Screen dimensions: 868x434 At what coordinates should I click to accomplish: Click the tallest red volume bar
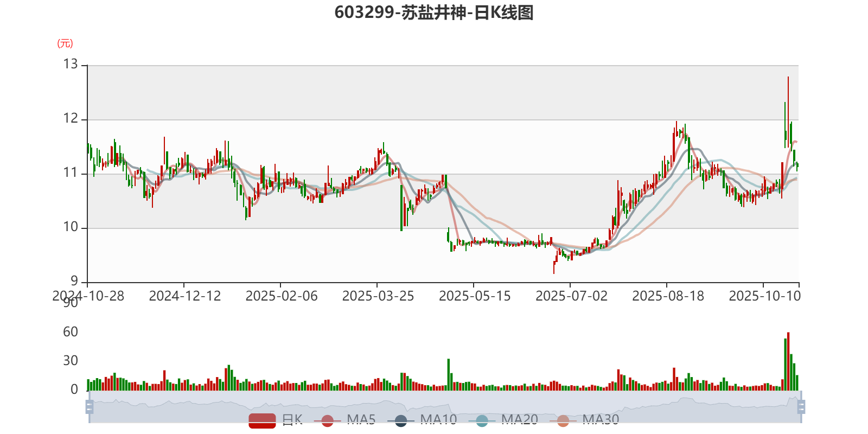pos(788,361)
